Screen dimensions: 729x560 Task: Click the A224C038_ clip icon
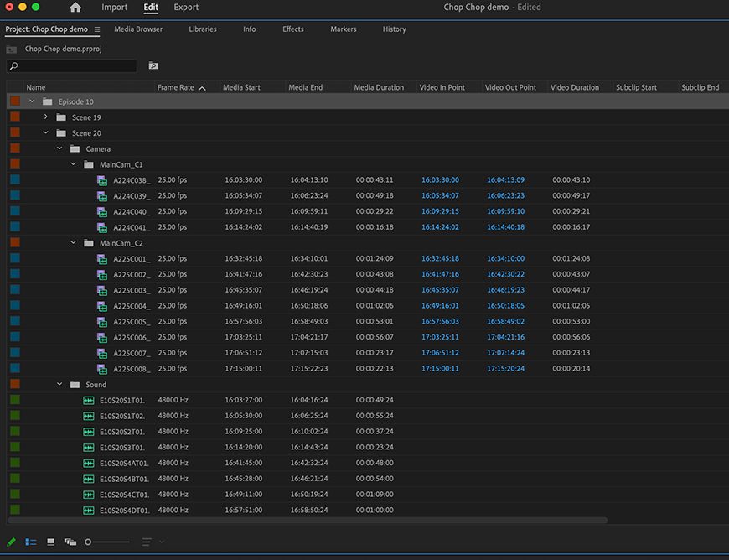(x=102, y=180)
